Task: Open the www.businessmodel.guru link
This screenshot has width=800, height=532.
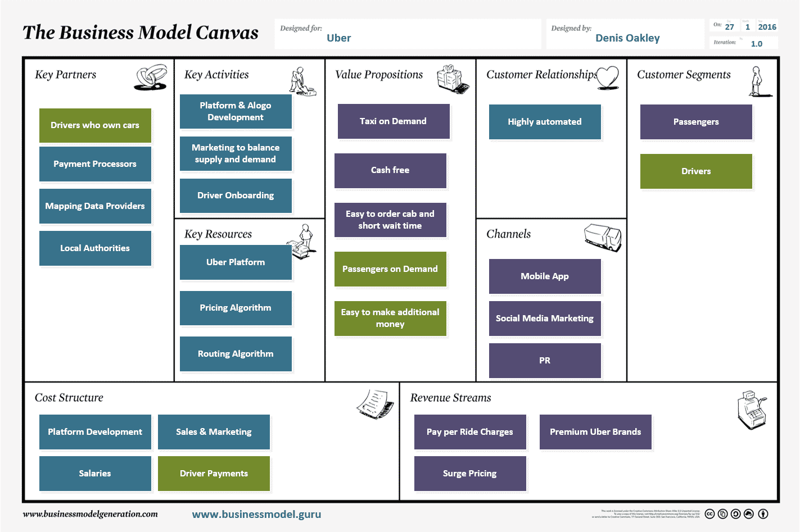Action: click(x=256, y=514)
